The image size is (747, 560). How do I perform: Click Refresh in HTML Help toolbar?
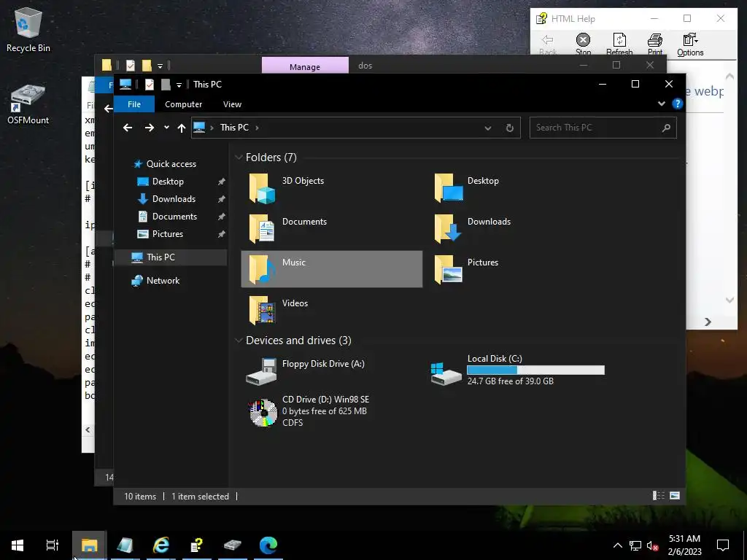pos(619,44)
